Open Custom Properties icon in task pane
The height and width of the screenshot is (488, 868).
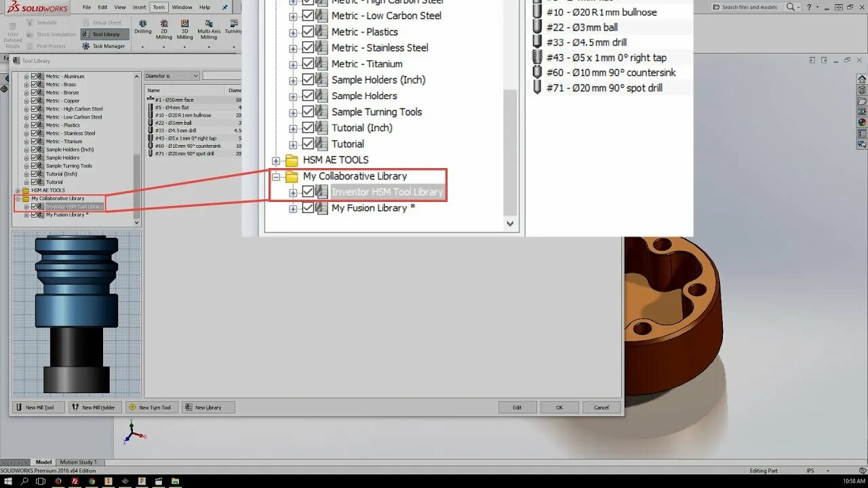coord(862,134)
